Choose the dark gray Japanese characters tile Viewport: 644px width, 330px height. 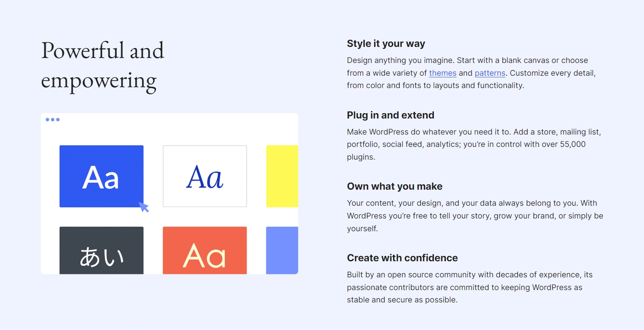(x=101, y=250)
